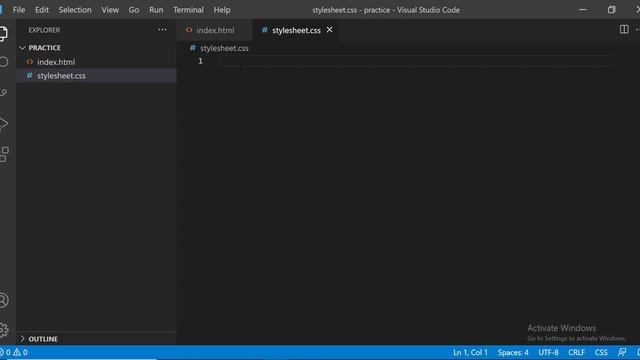
Task: Click the HTML file icon beside index.html in Explorer
Action: coord(29,62)
